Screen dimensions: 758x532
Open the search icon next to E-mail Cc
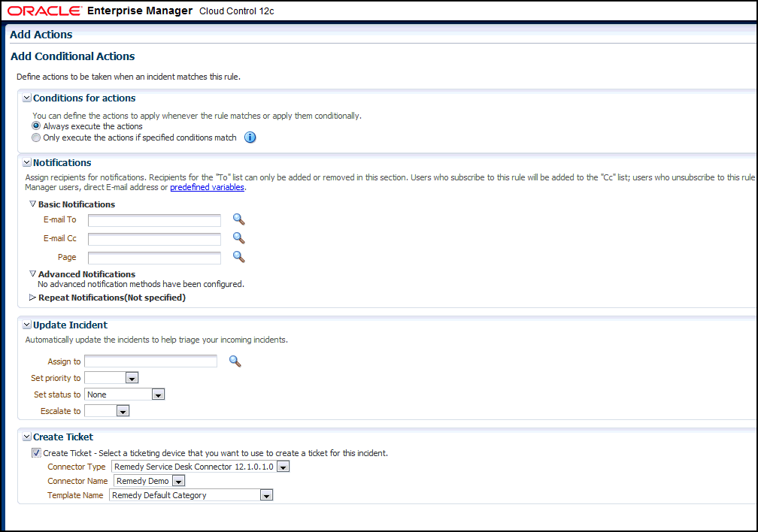click(239, 238)
